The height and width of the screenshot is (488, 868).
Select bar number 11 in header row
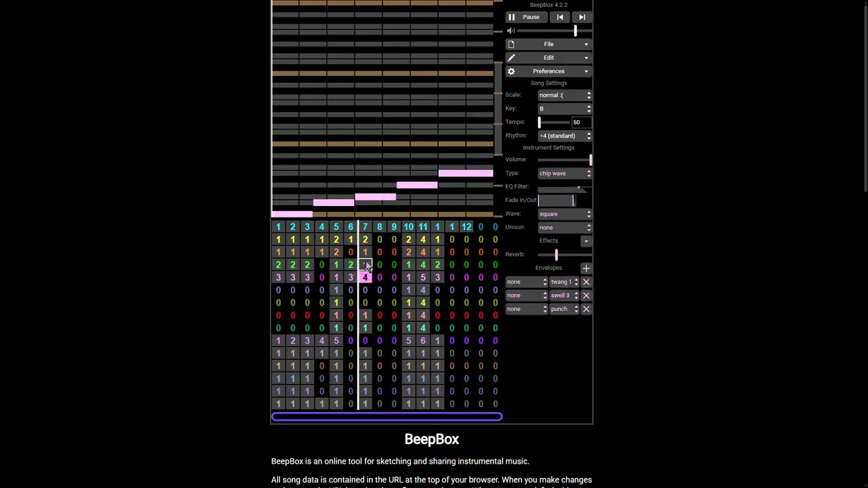point(423,227)
